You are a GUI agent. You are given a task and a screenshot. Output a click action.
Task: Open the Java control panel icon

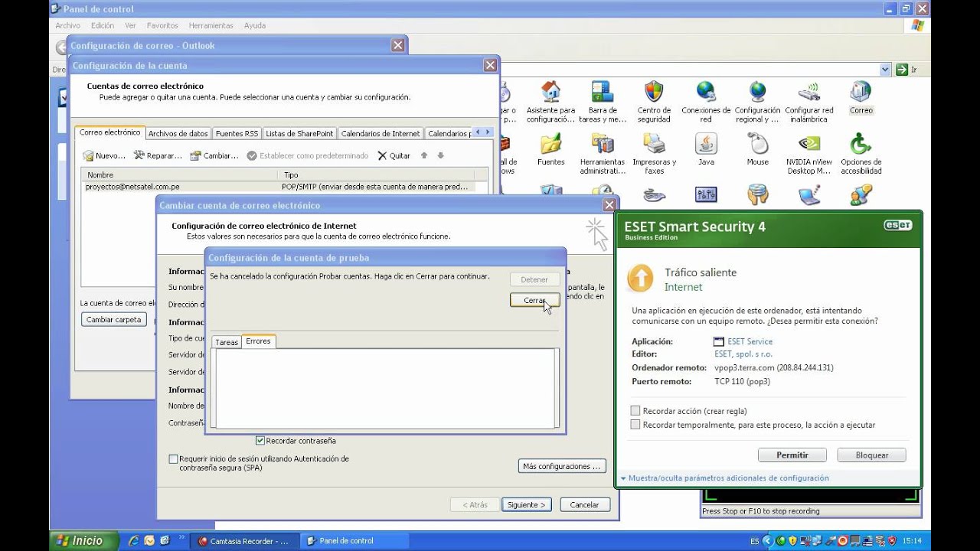coord(706,149)
